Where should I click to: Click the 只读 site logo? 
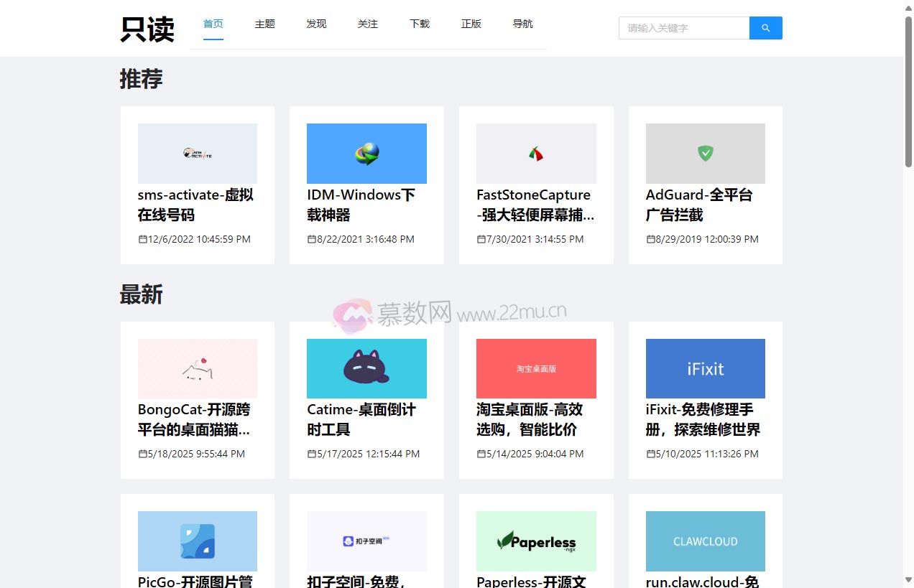click(147, 29)
